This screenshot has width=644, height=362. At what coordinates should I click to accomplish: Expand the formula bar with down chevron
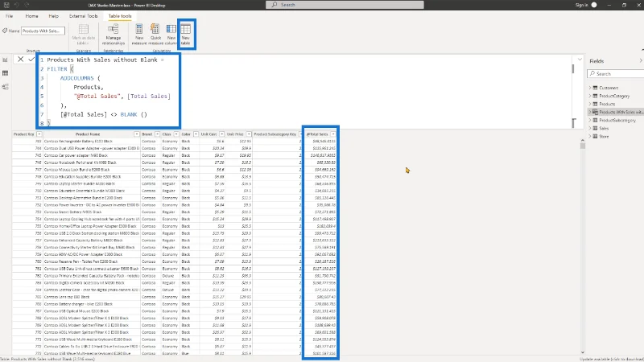[x=580, y=60]
